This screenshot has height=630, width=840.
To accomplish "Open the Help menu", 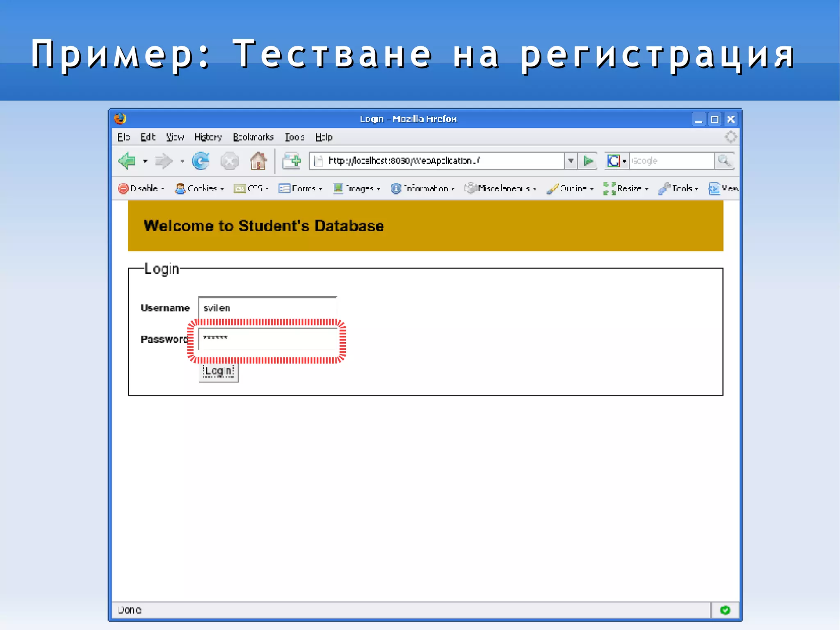I will pos(324,137).
